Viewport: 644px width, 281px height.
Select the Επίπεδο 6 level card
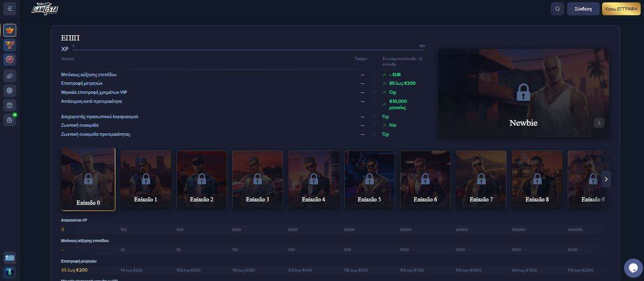tap(425, 179)
